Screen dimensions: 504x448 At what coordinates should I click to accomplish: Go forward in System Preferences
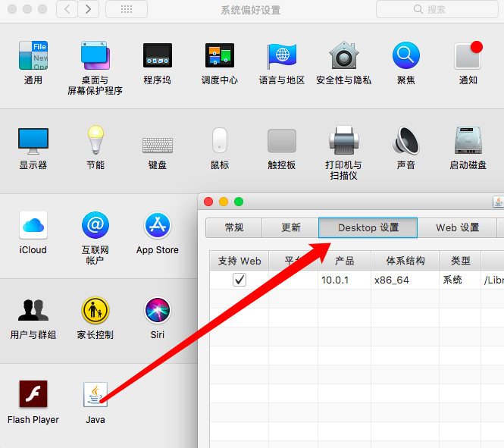tap(88, 9)
